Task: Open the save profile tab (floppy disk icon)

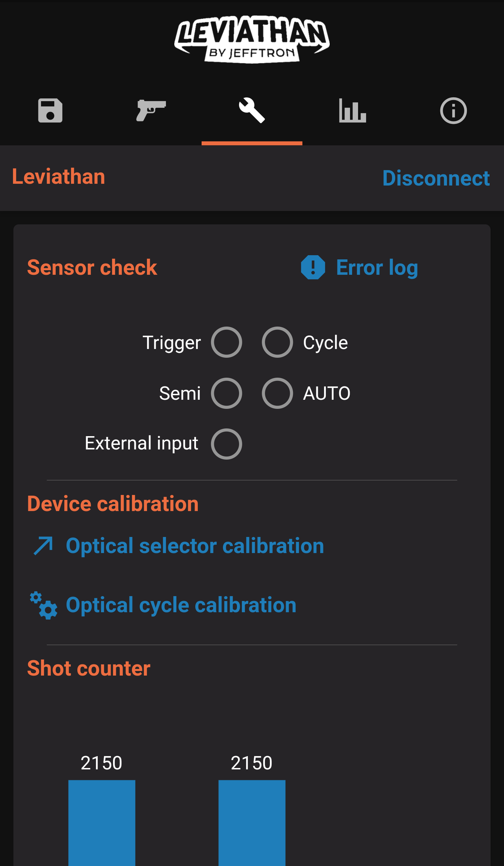Action: (50, 111)
